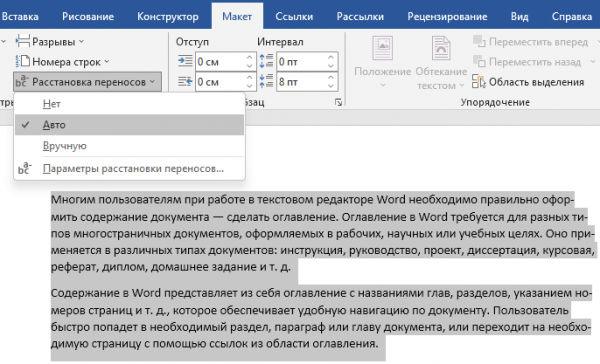The width and height of the screenshot is (600, 364).
Task: Open the Вид tab
Action: [x=519, y=16]
